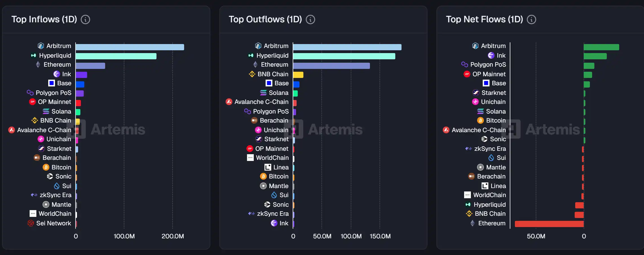Select the WorldChain label in Top Outflows

tap(272, 158)
